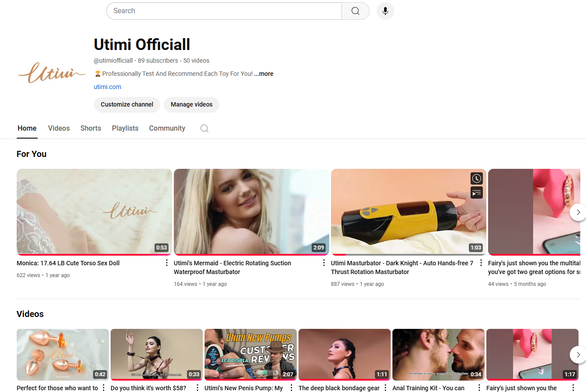The width and height of the screenshot is (586, 392).
Task: Play the 2:09 Mermaid video thumbnail
Action: coord(252,212)
